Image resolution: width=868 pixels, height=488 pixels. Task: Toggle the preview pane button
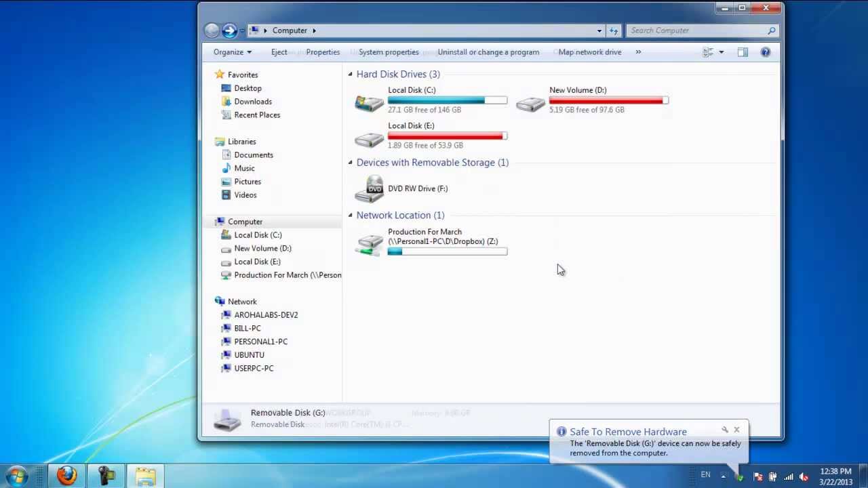(743, 52)
